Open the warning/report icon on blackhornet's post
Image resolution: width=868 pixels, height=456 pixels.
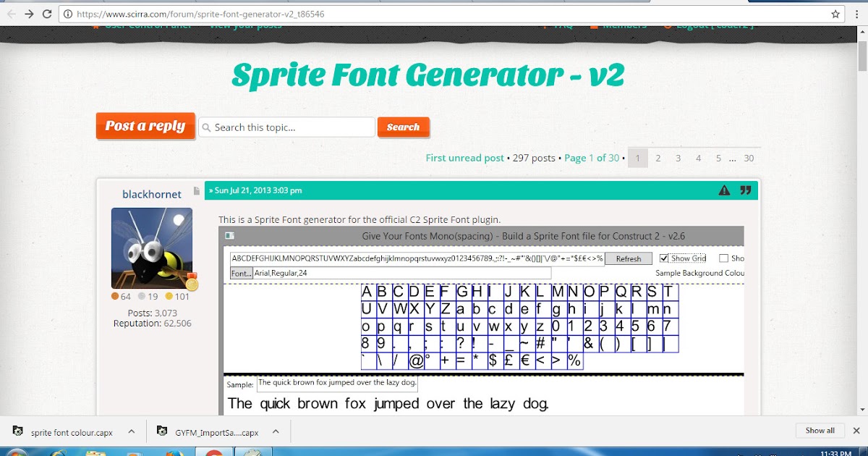coord(723,190)
